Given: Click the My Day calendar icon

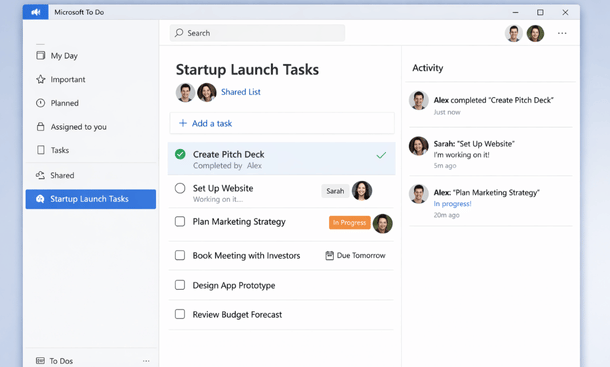Looking at the screenshot, I should [40, 55].
